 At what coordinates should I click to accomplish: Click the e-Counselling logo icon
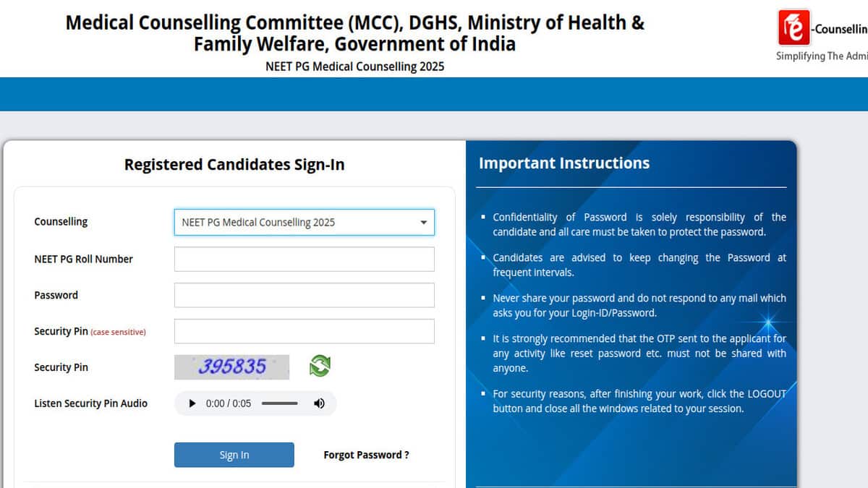(794, 28)
